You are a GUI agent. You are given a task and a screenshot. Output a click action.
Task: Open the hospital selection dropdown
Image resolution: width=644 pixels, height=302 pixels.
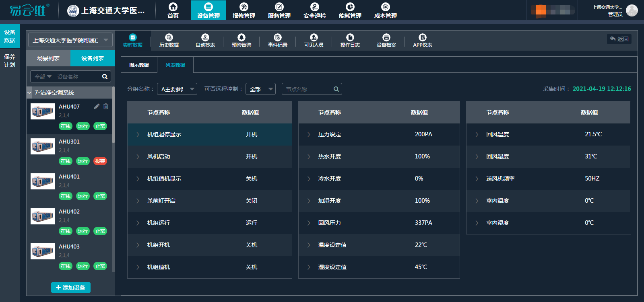pyautogui.click(x=70, y=40)
